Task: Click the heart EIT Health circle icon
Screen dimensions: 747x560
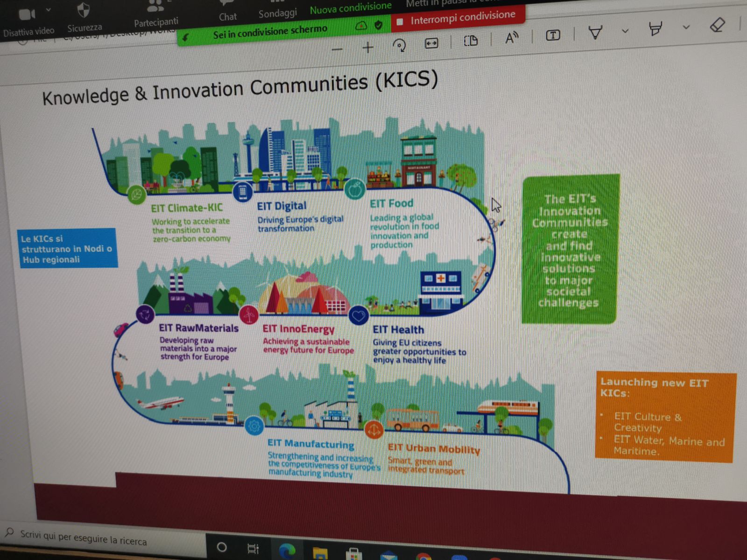Action: (358, 316)
